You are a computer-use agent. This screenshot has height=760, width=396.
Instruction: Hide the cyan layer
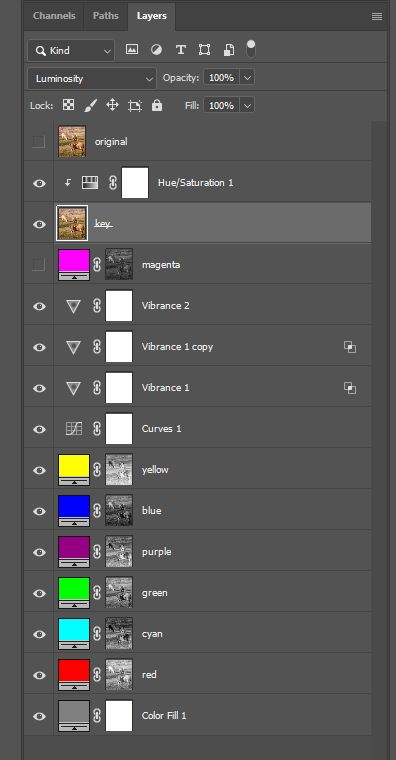click(x=39, y=634)
